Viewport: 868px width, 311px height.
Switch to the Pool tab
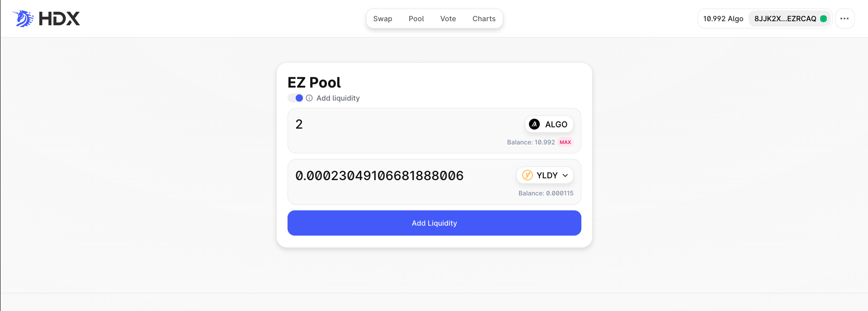coord(416,19)
